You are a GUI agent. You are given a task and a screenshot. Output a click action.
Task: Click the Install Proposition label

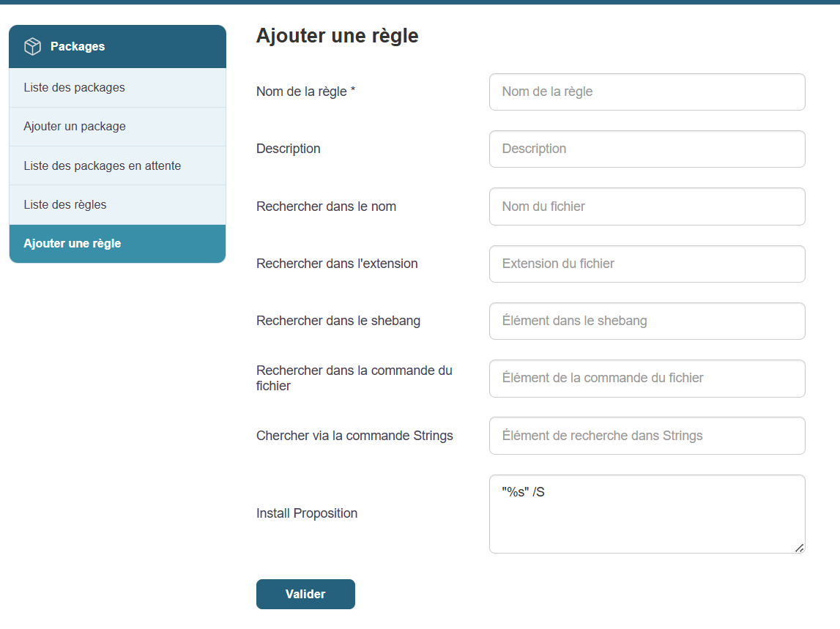coord(307,513)
